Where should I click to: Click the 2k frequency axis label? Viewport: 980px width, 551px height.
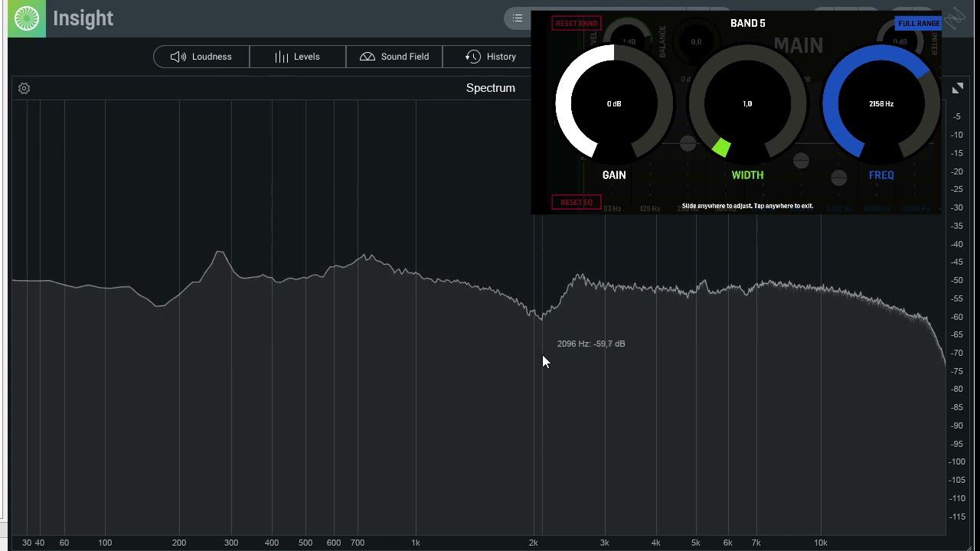pyautogui.click(x=534, y=543)
